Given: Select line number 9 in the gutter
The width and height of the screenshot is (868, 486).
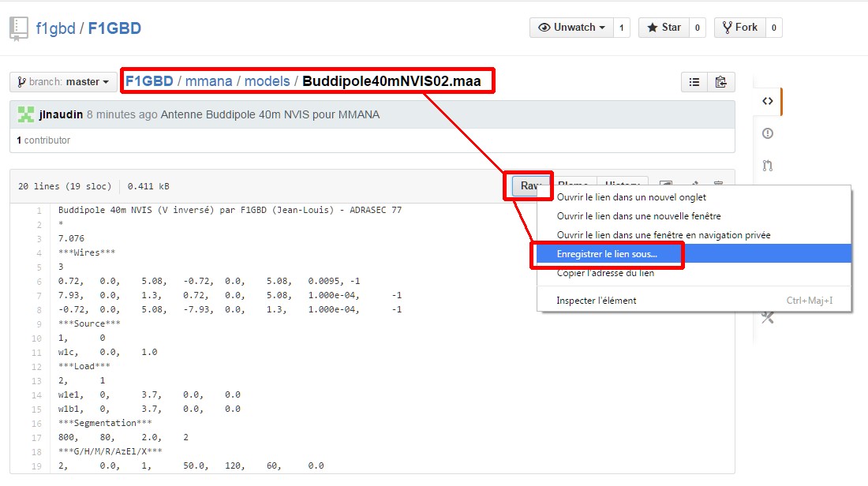Looking at the screenshot, I should pyautogui.click(x=39, y=323).
